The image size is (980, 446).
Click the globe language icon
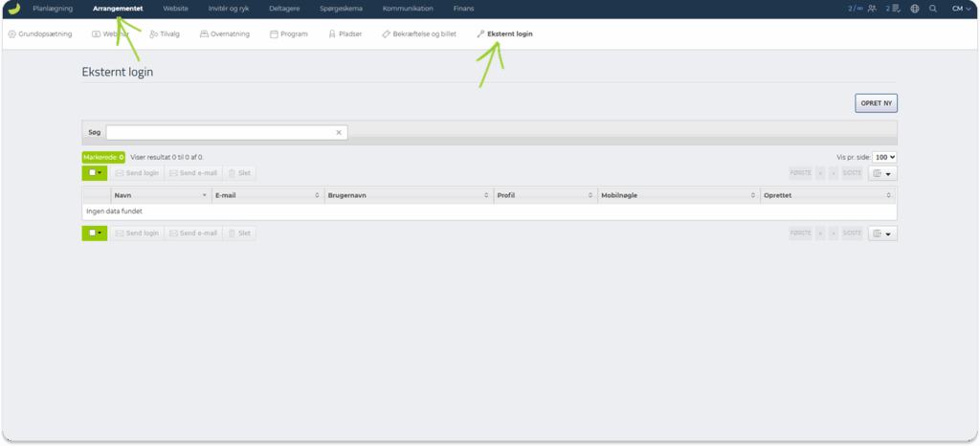[x=915, y=9]
